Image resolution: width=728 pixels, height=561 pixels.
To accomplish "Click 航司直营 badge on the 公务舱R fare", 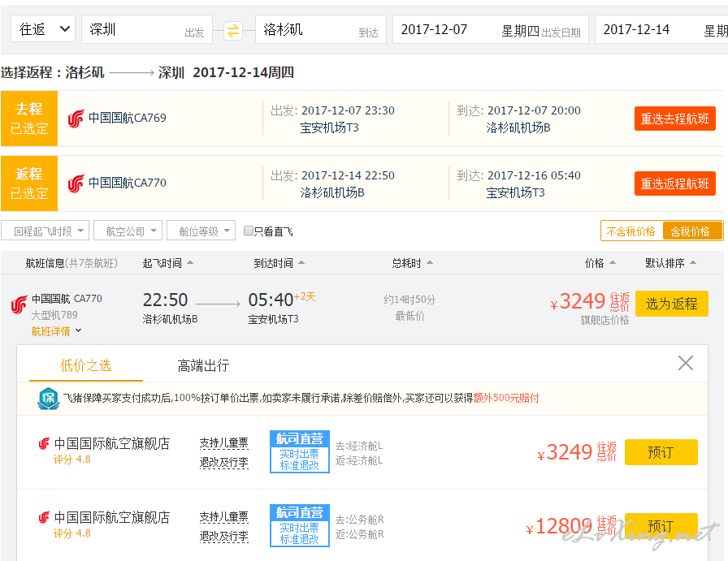I will click(300, 525).
